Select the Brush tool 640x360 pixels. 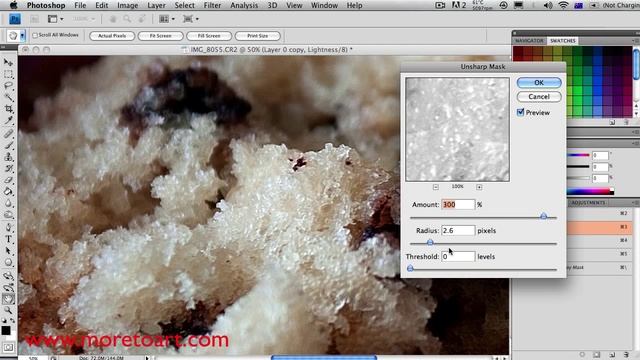pyautogui.click(x=8, y=145)
